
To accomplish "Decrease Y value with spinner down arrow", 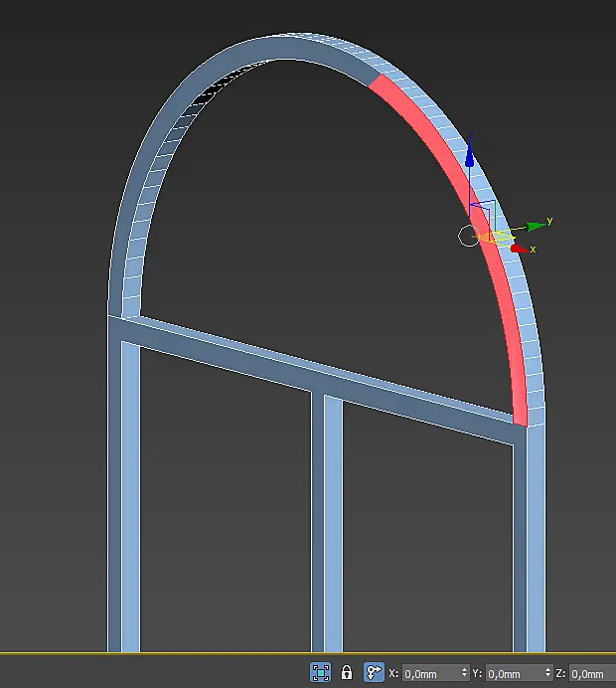I will point(548,676).
